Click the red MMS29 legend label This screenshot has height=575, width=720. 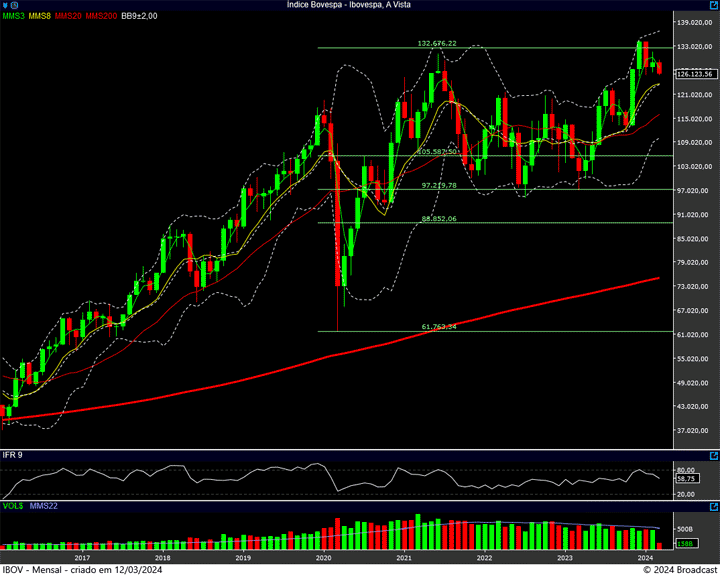[69, 17]
